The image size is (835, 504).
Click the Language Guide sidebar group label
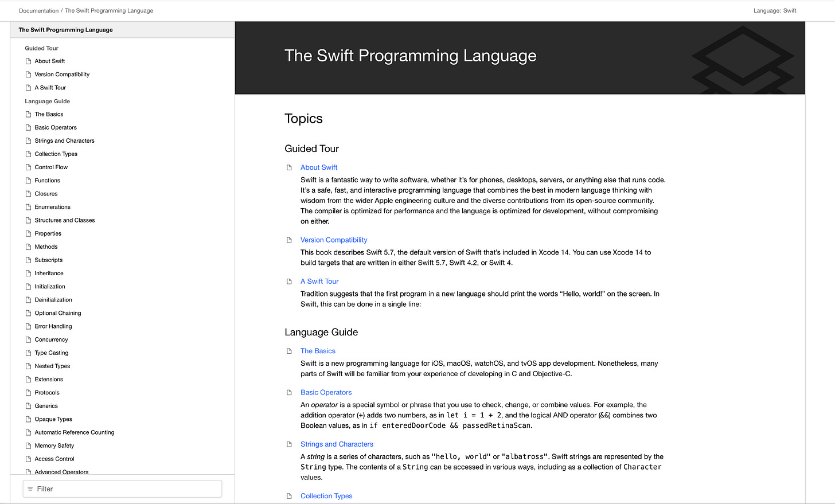tap(47, 101)
